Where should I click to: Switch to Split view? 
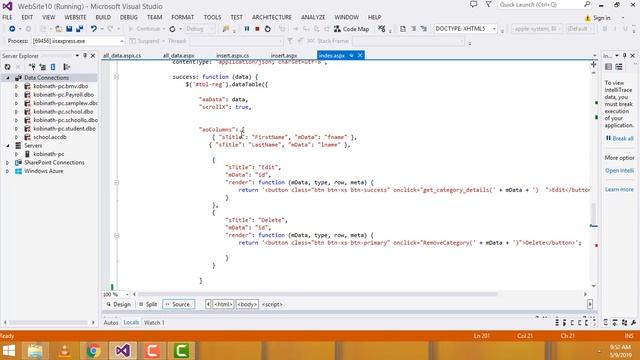(148, 304)
